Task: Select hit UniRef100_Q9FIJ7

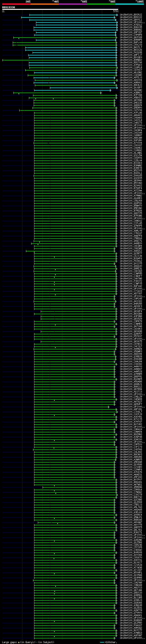Action: 131,55
